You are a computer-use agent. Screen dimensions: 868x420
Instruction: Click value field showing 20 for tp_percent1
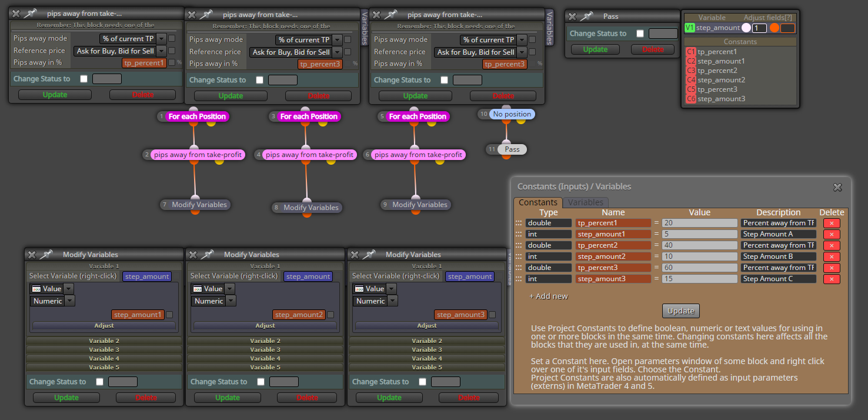click(699, 223)
